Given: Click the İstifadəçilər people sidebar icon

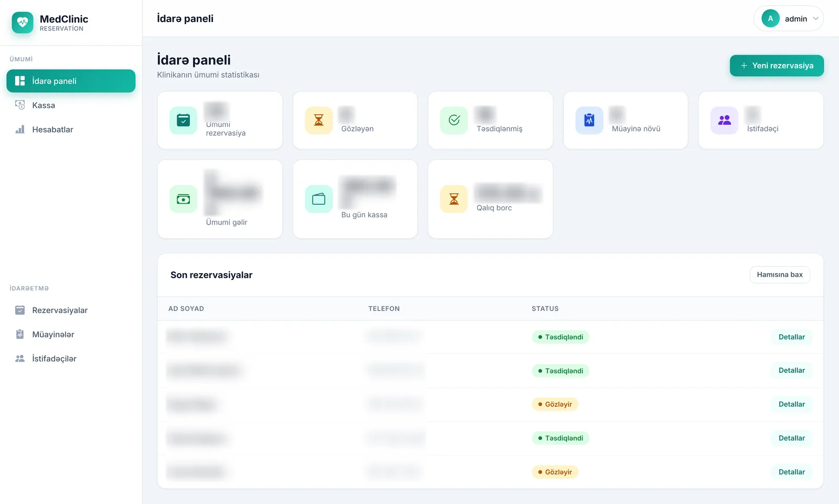Looking at the screenshot, I should pos(20,358).
